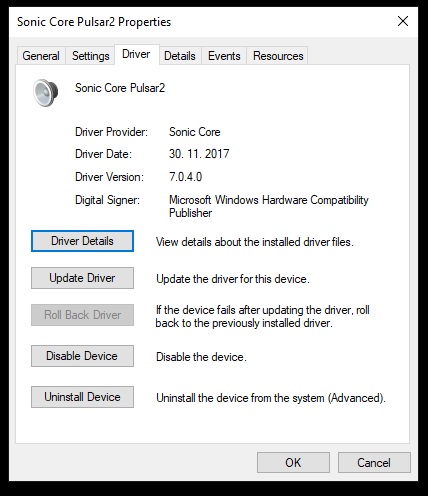Open the Settings tab
Image resolution: width=428 pixels, height=496 pixels.
(91, 56)
